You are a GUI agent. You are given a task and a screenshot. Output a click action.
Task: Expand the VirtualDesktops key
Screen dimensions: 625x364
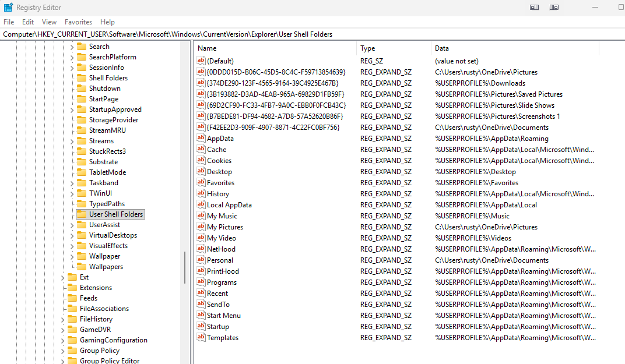tap(72, 236)
